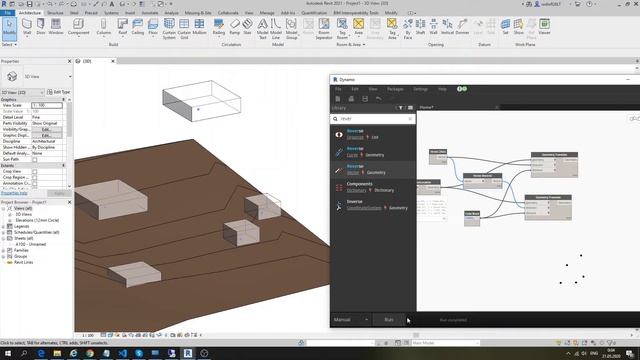The image size is (640, 360).
Task: Select the Ramp tool
Action: pos(235,27)
